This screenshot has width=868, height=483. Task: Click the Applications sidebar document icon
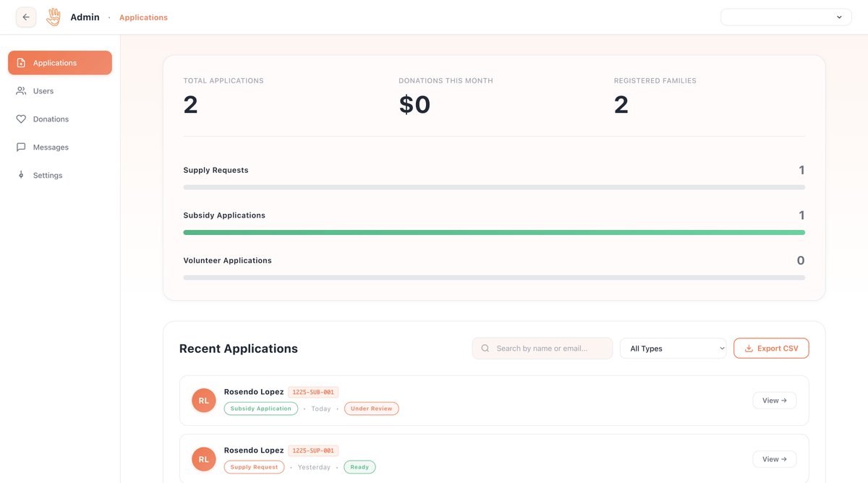(x=21, y=63)
